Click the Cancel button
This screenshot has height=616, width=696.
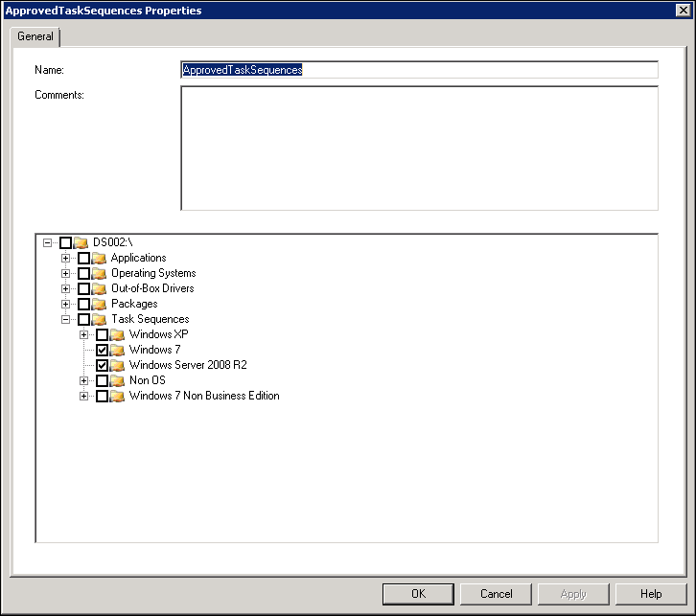[x=496, y=594]
